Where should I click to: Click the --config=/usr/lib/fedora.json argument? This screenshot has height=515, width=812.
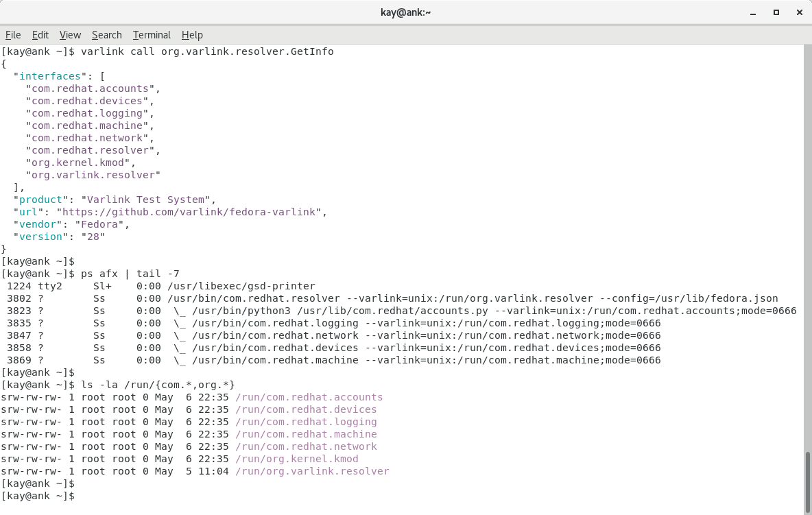click(689, 299)
